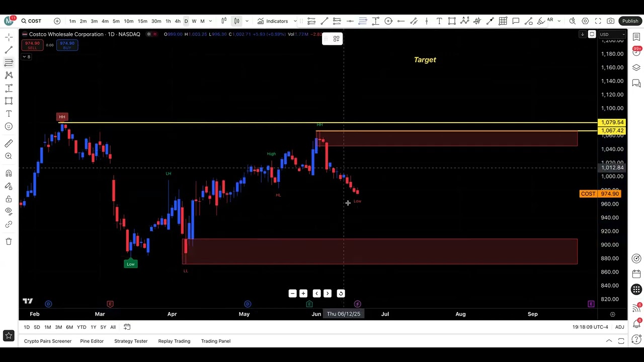This screenshot has height=362, width=644.
Task: Open the layout grid icon in floating toolbar
Action: coord(336,39)
